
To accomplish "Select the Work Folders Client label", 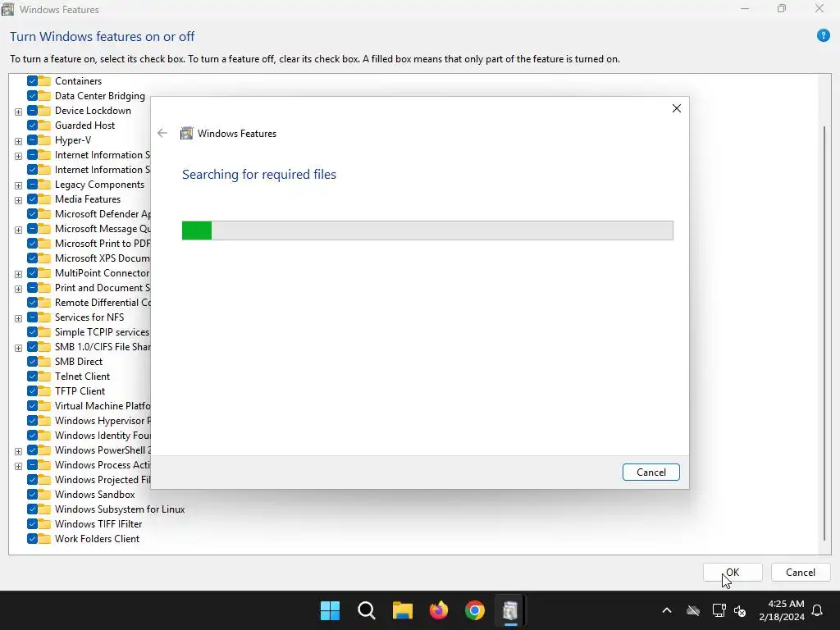I will click(97, 539).
